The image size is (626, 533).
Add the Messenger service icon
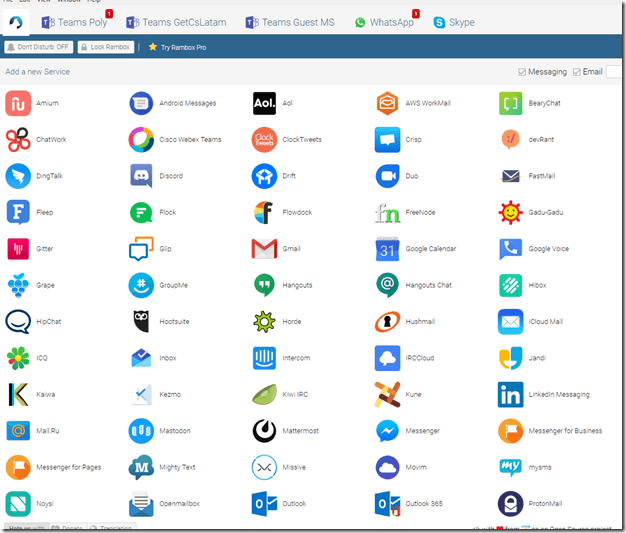387,431
